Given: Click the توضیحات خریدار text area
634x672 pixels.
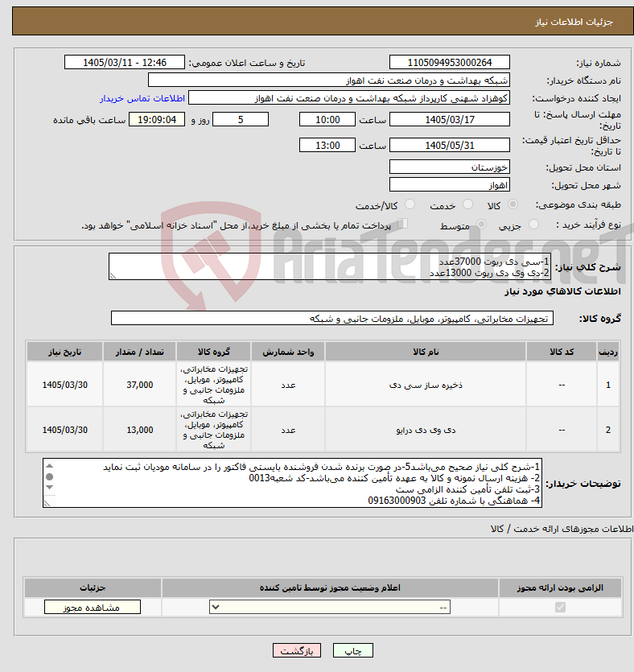Looking at the screenshot, I should [292, 483].
